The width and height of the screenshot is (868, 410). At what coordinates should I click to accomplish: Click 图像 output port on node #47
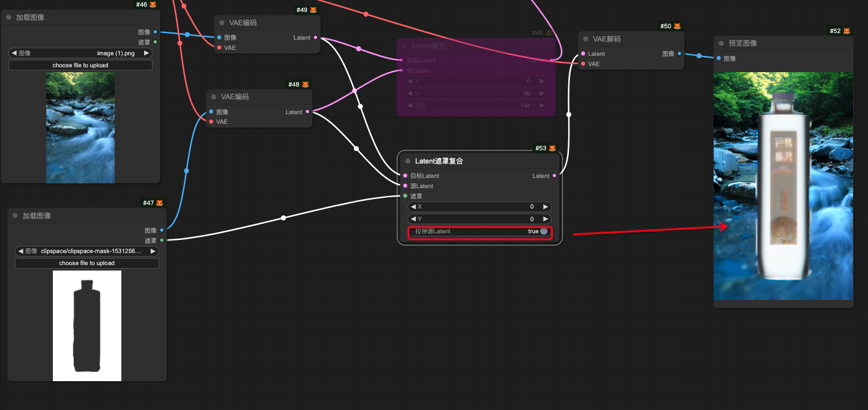click(x=162, y=230)
